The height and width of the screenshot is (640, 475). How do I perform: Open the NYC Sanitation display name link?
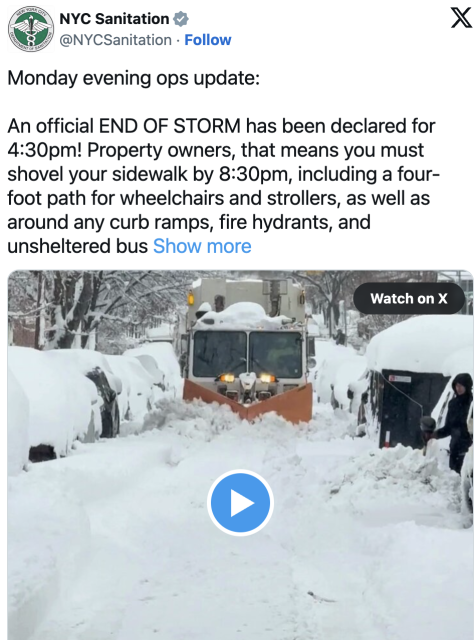click(114, 19)
